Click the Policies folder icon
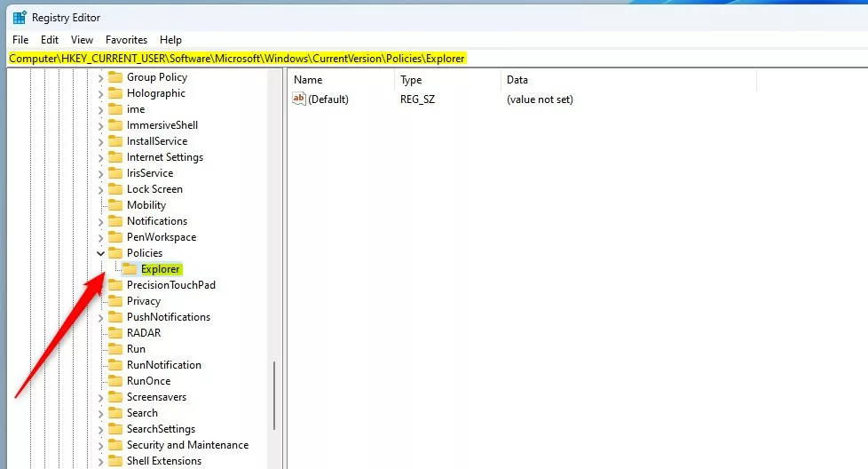The height and width of the screenshot is (469, 868). 115,253
